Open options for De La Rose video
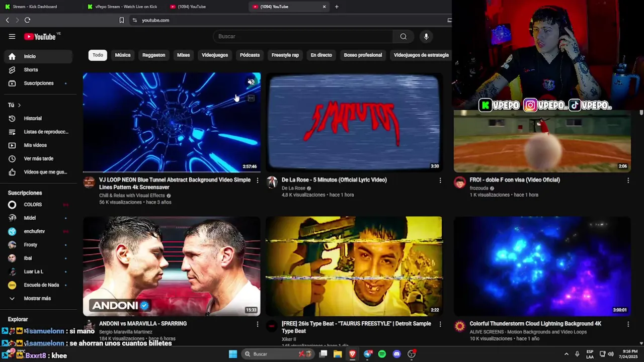 click(440, 180)
